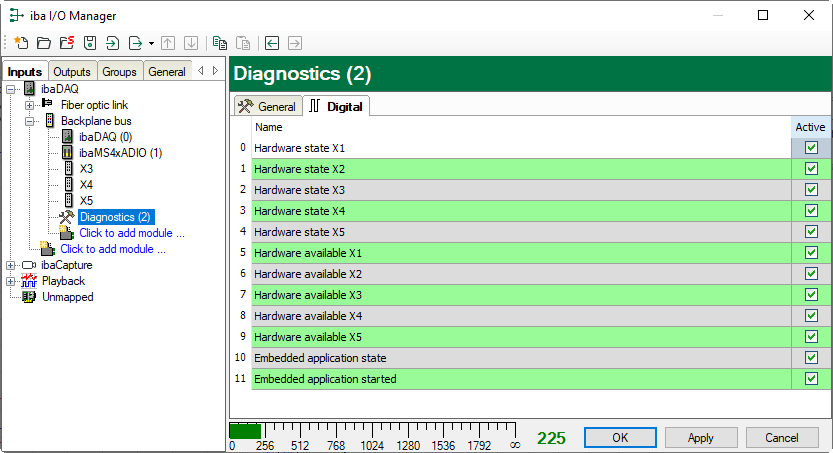Click the Apply button

point(701,438)
